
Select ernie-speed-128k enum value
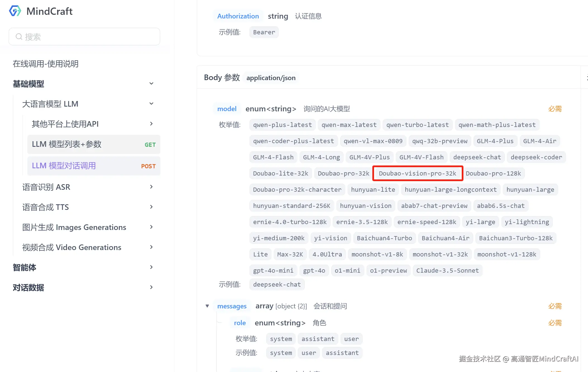click(427, 222)
